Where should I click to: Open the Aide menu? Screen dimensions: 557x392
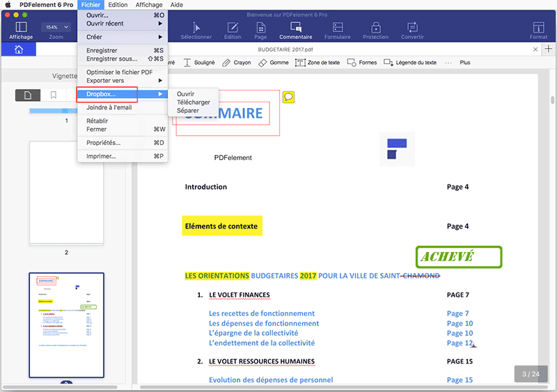[x=177, y=5]
